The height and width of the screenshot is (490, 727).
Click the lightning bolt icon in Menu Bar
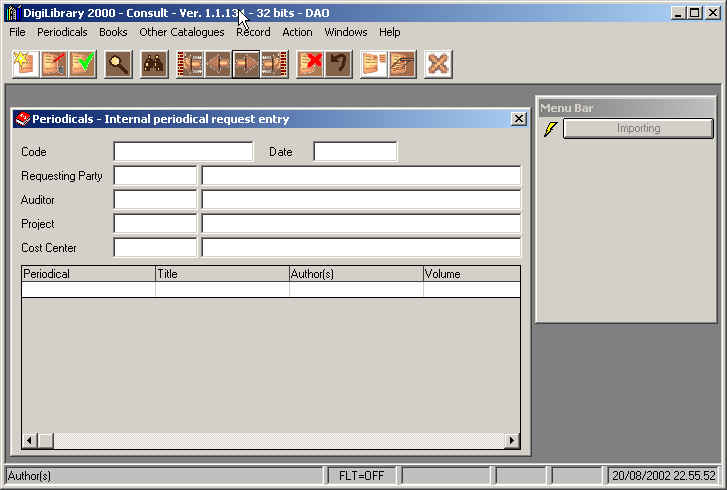[x=550, y=129]
